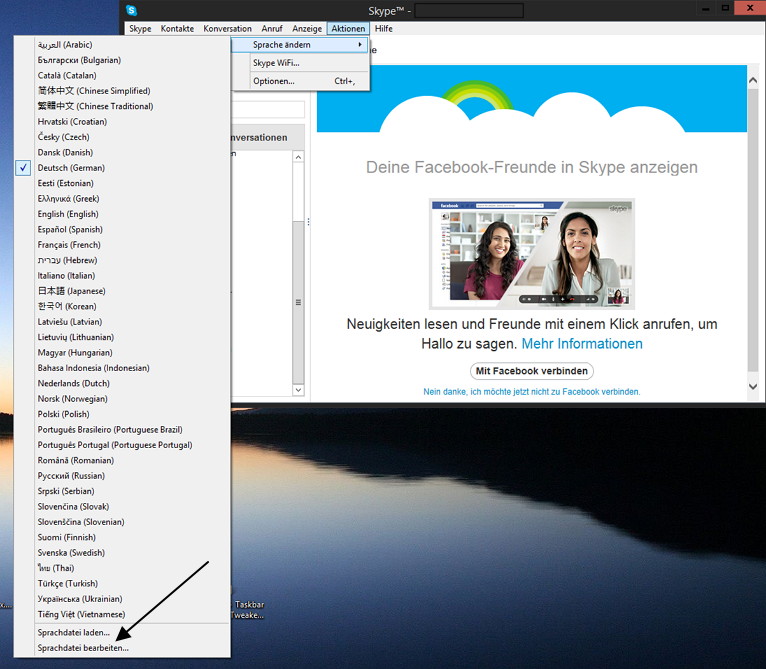
Task: Open the Anzeige menu
Action: pos(307,28)
